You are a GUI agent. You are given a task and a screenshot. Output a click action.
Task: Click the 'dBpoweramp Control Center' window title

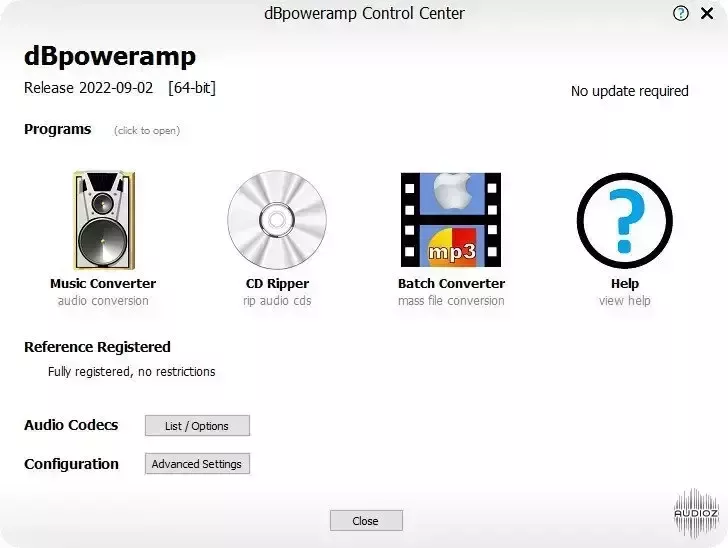(364, 13)
